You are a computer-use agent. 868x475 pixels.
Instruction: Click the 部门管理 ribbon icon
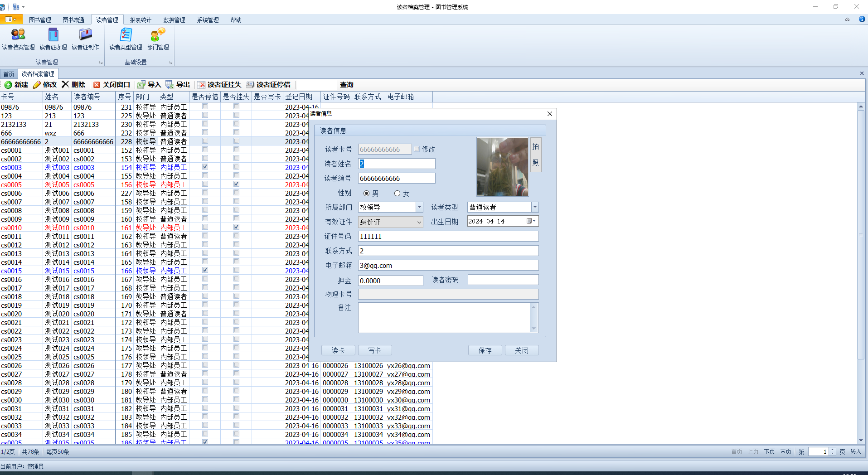pyautogui.click(x=158, y=35)
